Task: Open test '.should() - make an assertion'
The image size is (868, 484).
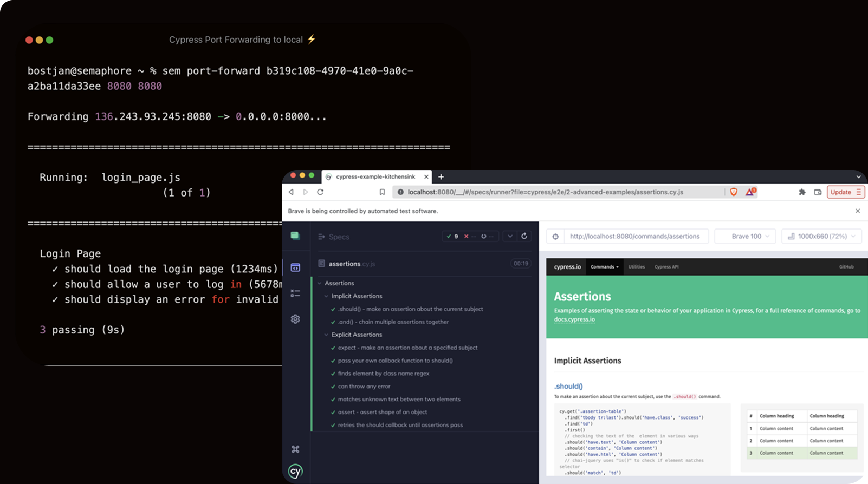Action: tap(410, 309)
